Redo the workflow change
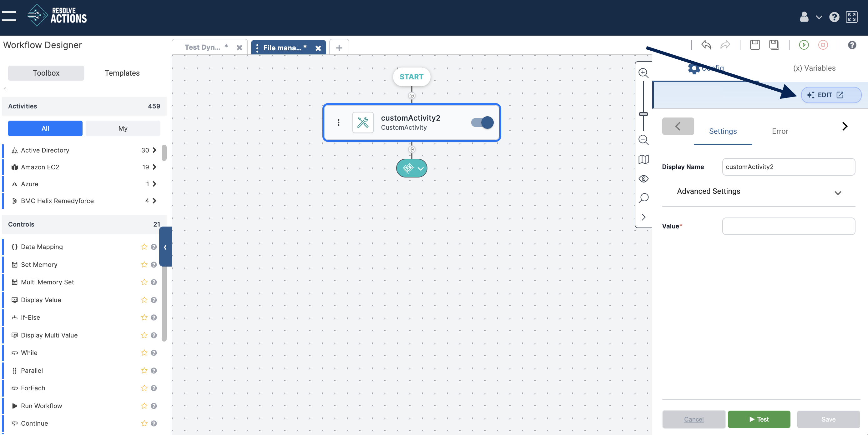Screen dimensions: 868x435 (725, 45)
